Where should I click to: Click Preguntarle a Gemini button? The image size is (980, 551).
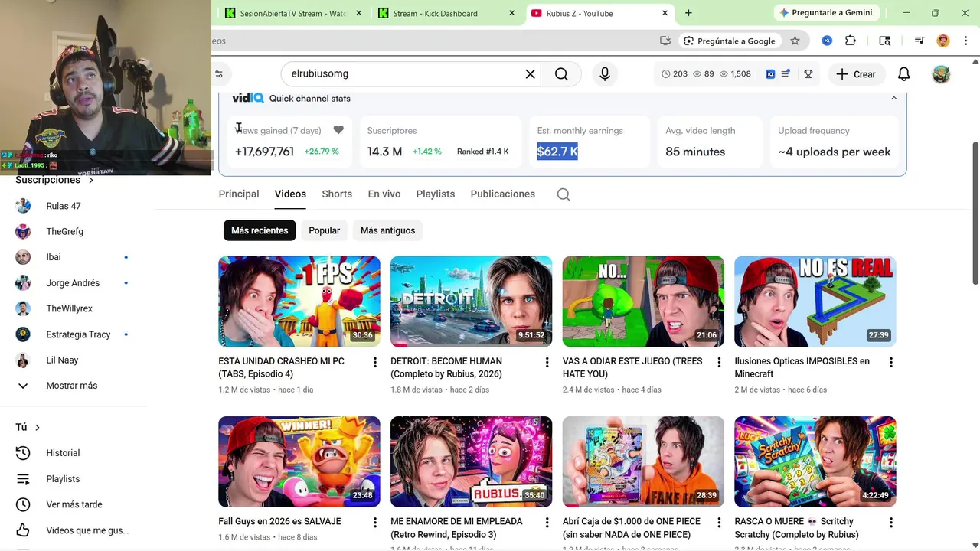(826, 13)
